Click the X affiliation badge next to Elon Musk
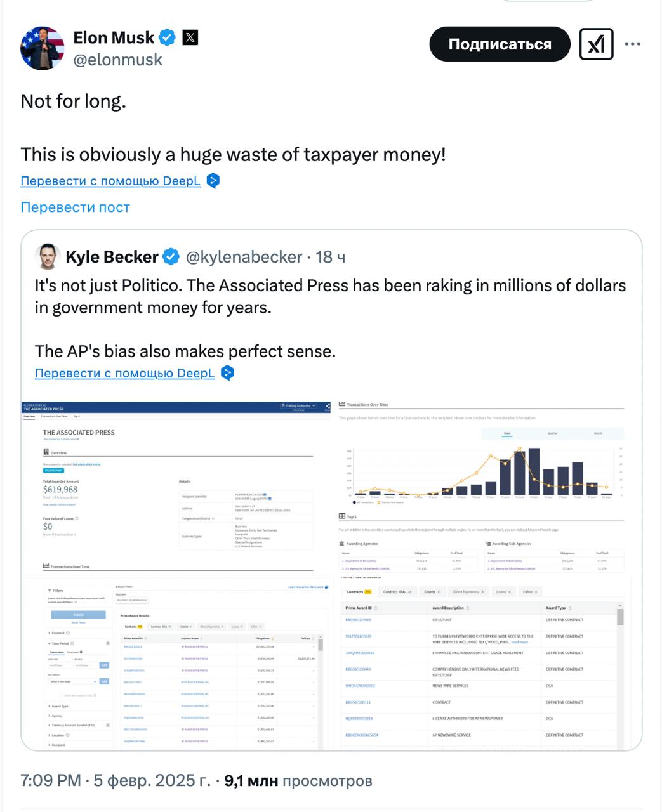 [190, 37]
